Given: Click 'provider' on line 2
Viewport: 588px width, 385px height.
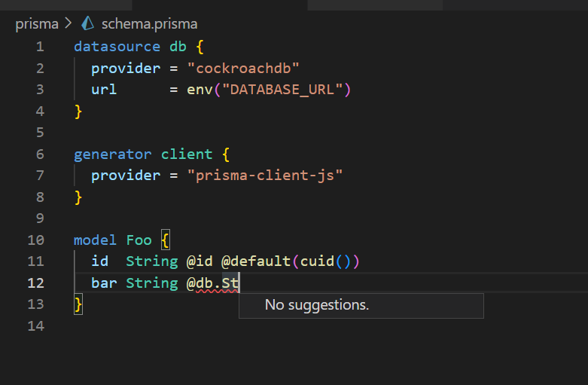Looking at the screenshot, I should coord(126,69).
